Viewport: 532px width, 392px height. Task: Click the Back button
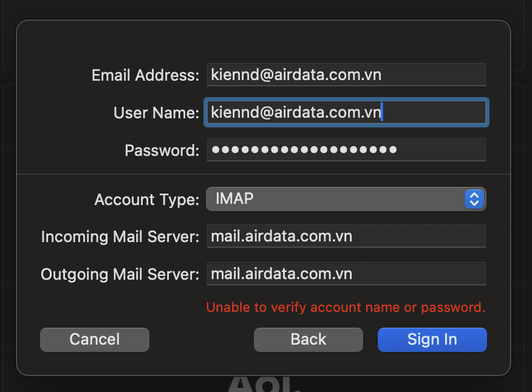(x=308, y=340)
